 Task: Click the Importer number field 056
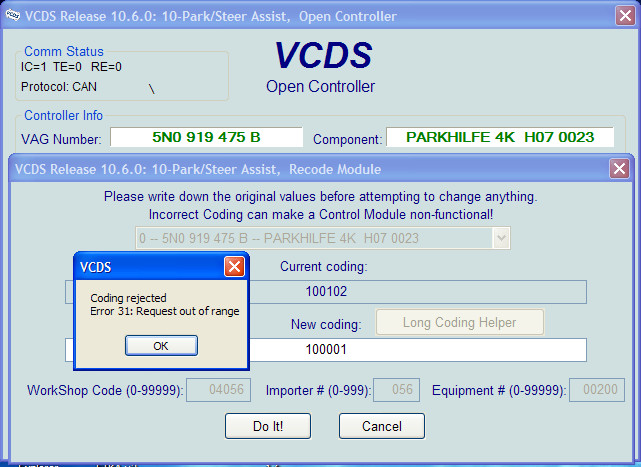397,390
